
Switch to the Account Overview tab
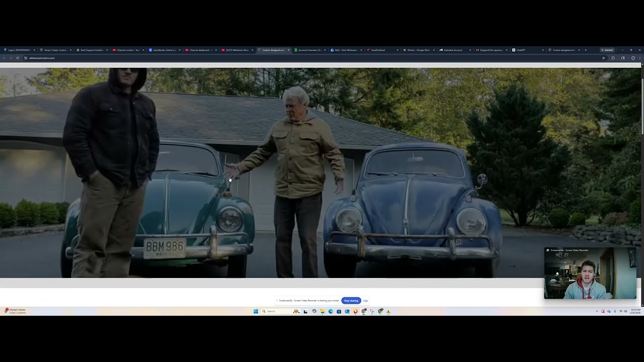coord(310,50)
